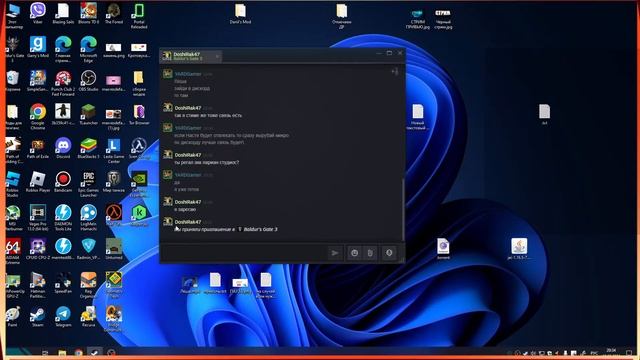Open Lesta Game Center shortcut
The width and height of the screenshot is (640, 360).
tap(114, 151)
